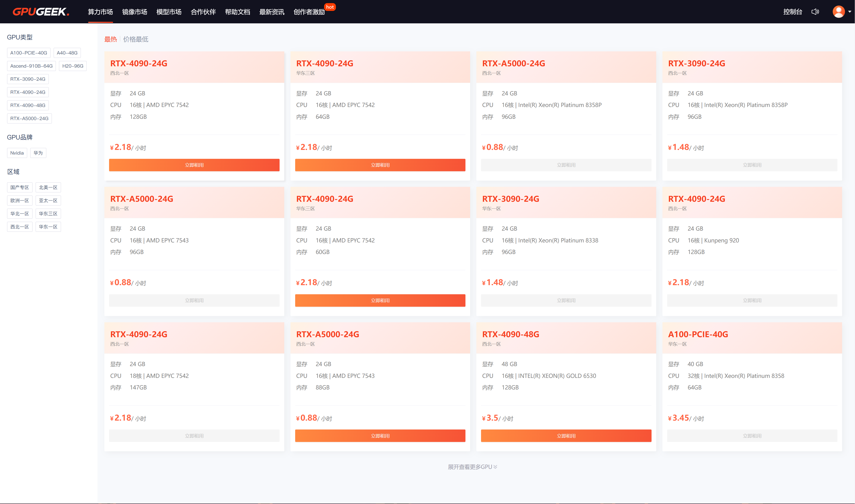
Task: Switch to 价格最低 sorting tab
Action: (x=136, y=39)
